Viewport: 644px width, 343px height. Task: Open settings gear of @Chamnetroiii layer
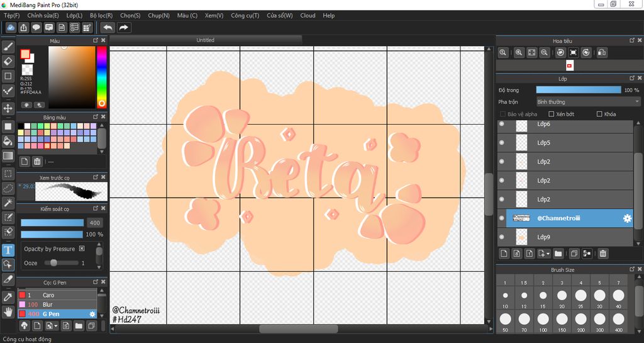pyautogui.click(x=627, y=218)
